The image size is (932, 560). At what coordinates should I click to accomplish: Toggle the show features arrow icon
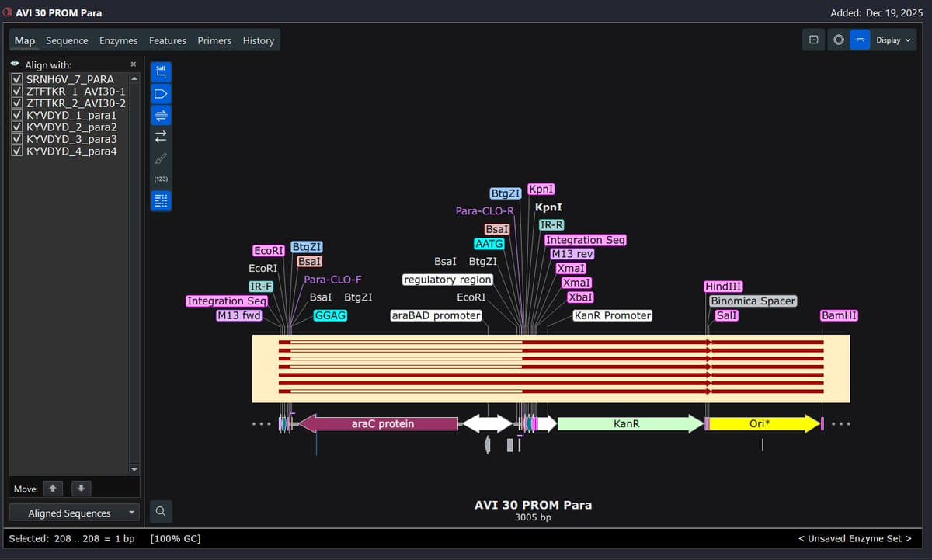[x=161, y=94]
